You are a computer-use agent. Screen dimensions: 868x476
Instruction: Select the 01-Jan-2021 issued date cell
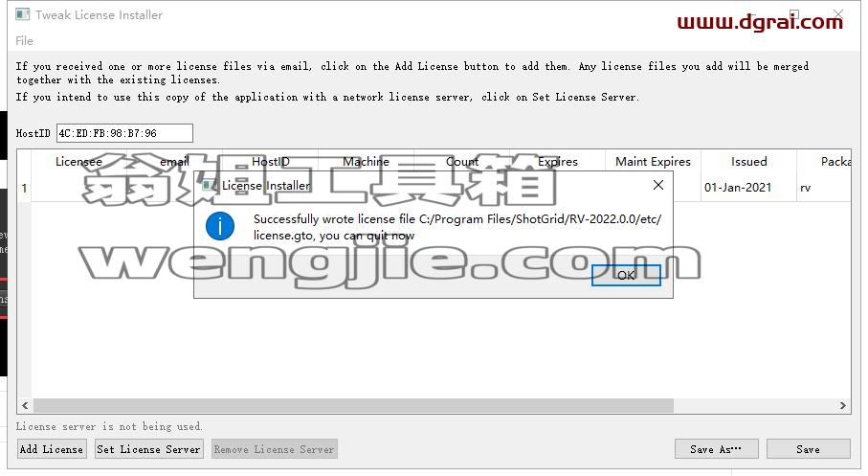click(749, 188)
